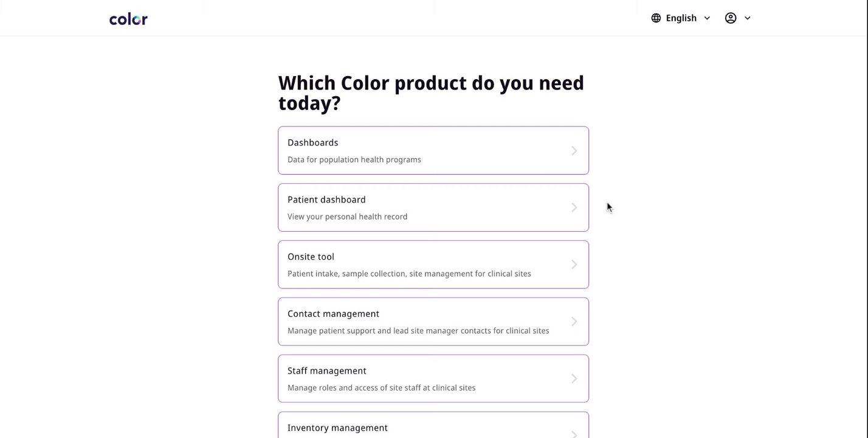Expand the account menu chevron
Screen dimensions: 868x438
tap(748, 18)
